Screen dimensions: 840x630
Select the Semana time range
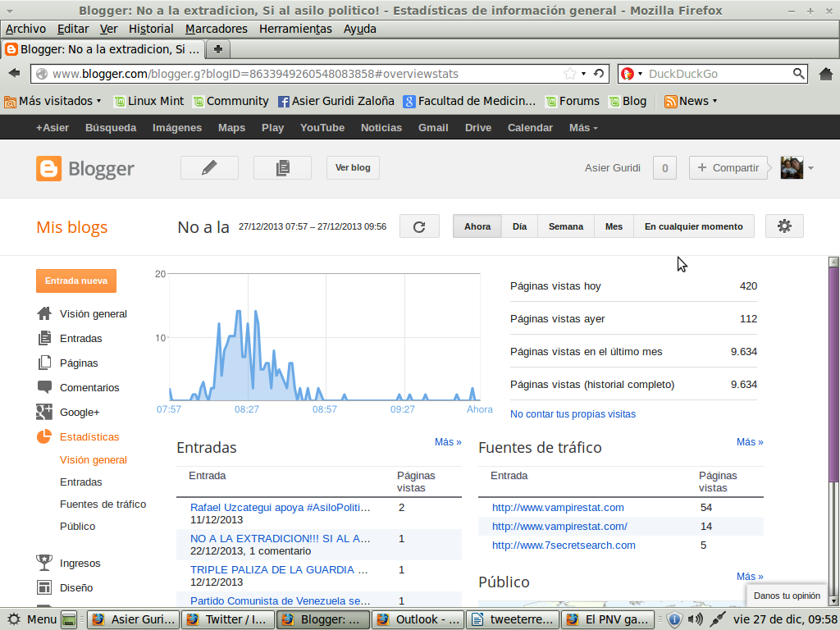click(x=566, y=226)
